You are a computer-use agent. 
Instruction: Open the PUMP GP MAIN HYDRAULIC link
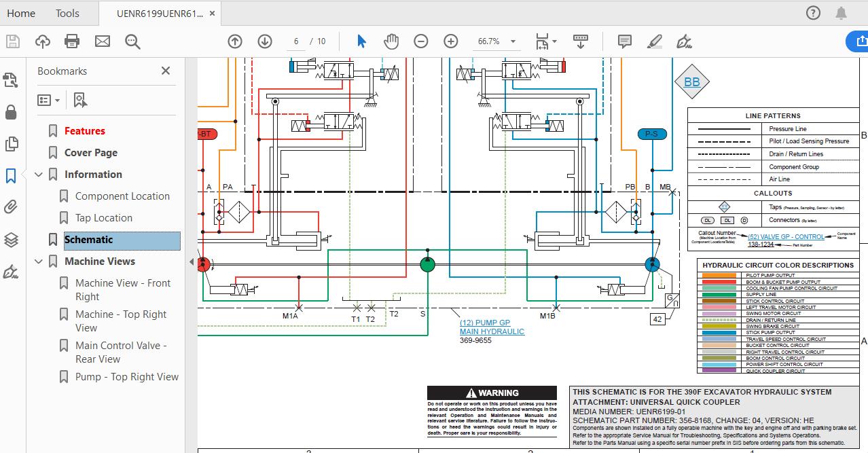tap(492, 327)
